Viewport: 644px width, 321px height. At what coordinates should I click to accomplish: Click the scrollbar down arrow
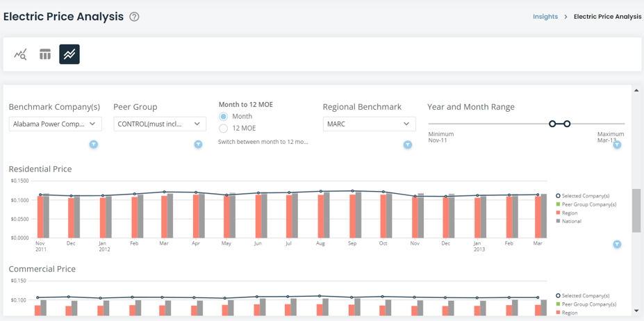coord(636,311)
